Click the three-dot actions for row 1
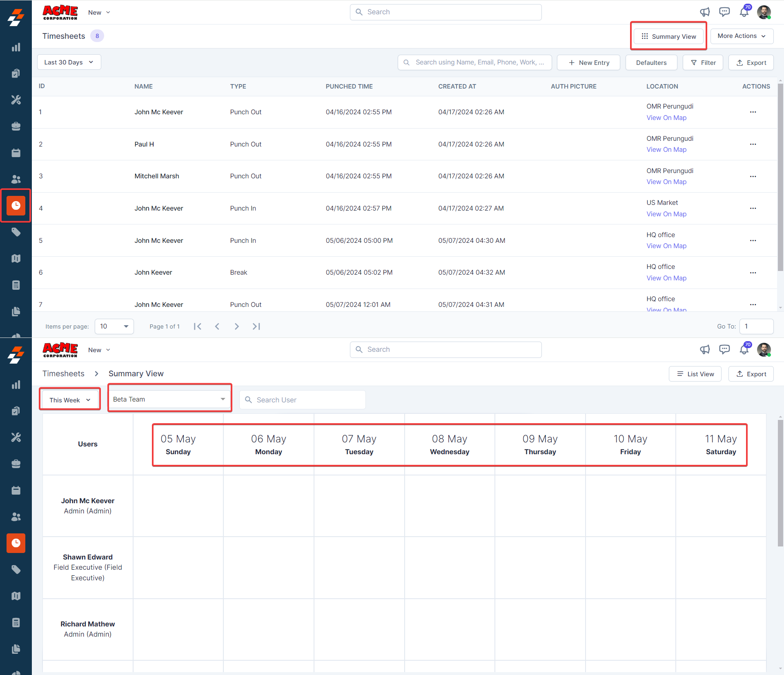 753,112
